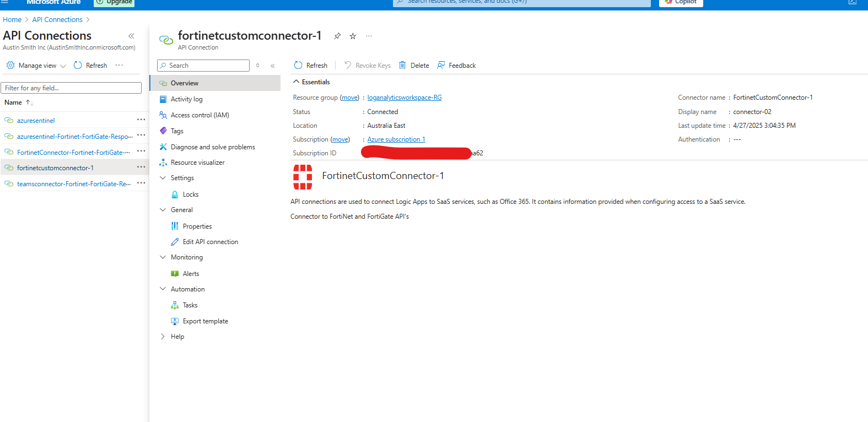The width and height of the screenshot is (868, 422).
Task: Click move link next to Resource group
Action: (x=349, y=98)
